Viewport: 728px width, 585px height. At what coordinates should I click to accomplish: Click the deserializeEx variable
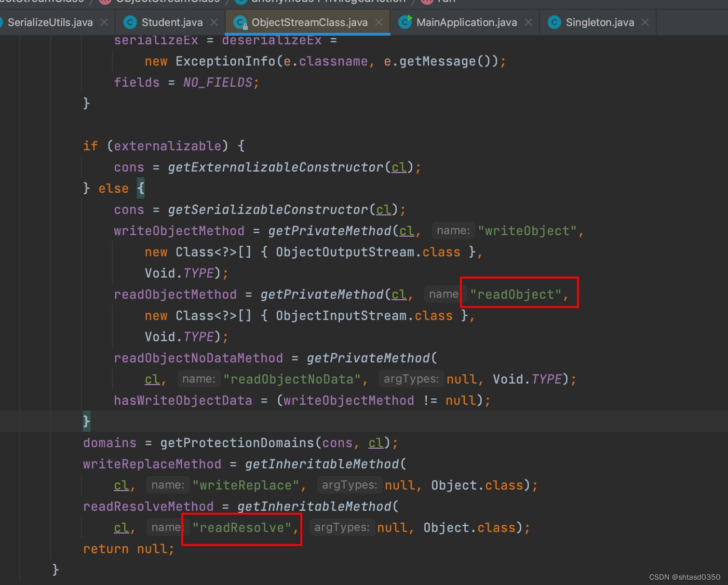pyautogui.click(x=271, y=40)
